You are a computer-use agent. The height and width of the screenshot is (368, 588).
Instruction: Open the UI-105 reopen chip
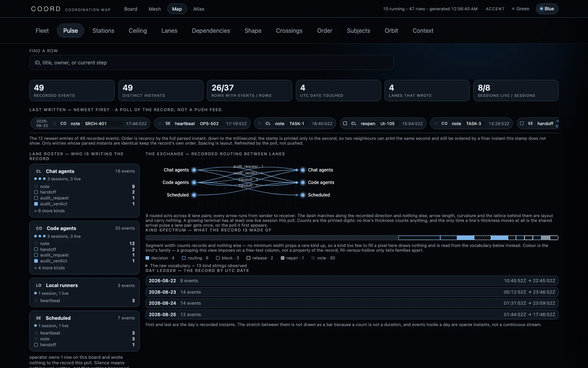pos(383,124)
